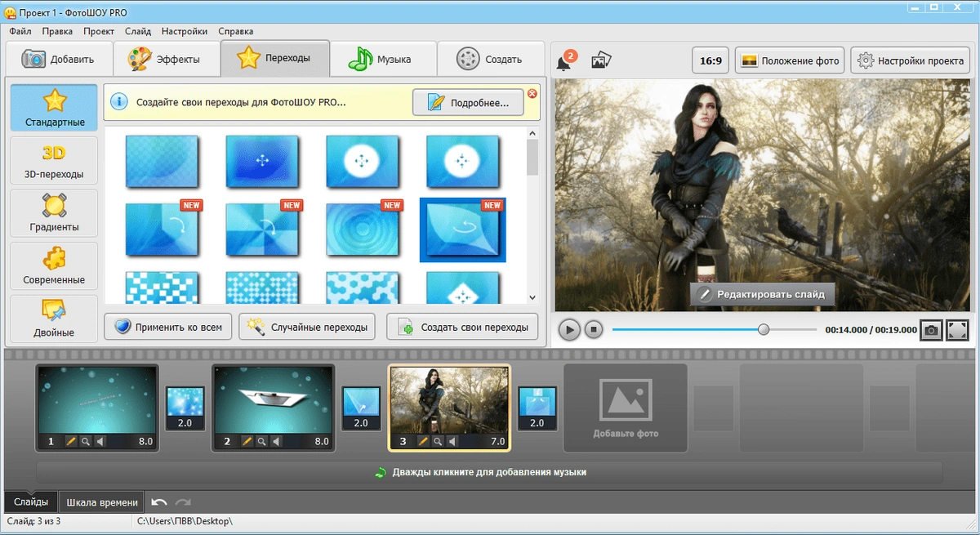
Task: Switch to the Шкала времени view
Action: (x=102, y=502)
